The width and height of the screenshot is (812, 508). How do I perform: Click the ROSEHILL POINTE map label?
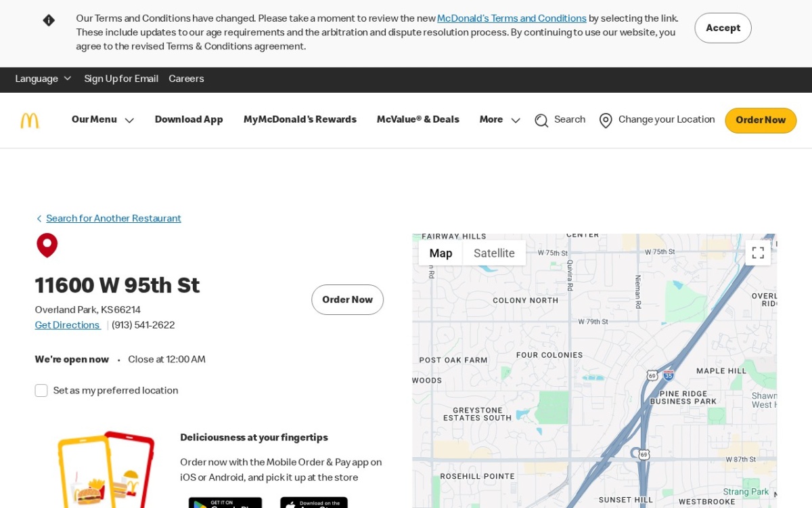click(479, 477)
